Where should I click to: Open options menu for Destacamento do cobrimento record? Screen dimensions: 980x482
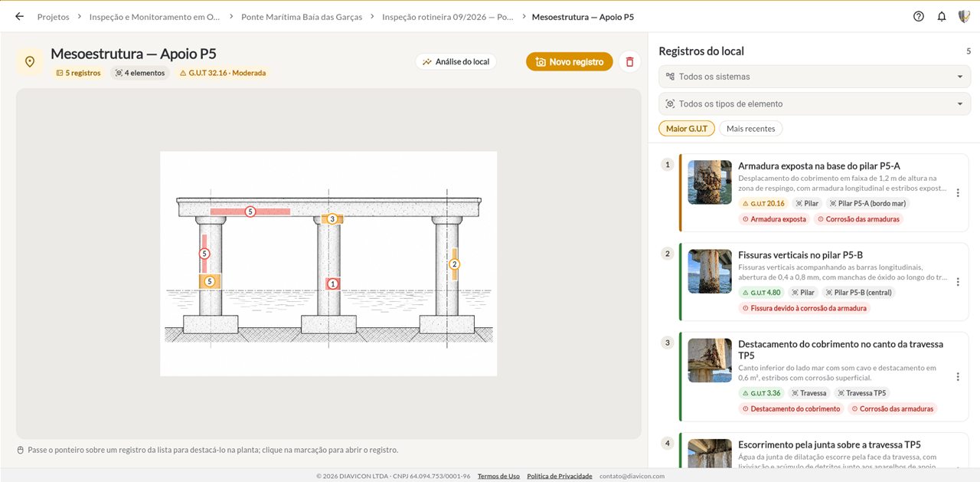[958, 376]
